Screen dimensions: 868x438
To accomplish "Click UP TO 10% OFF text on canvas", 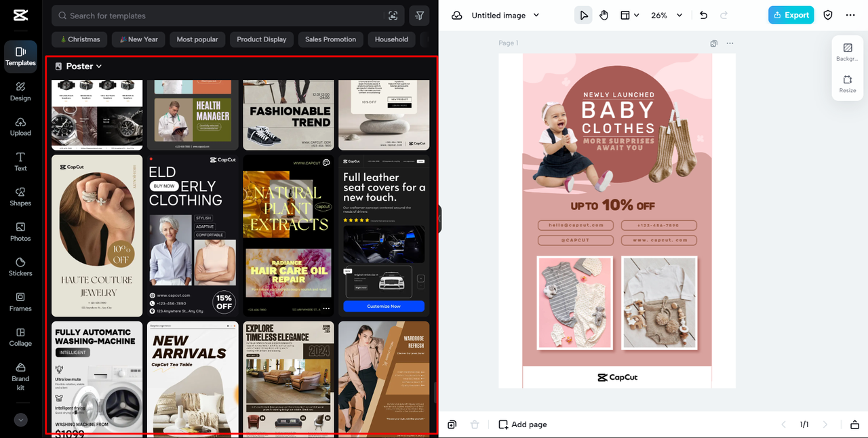I will pyautogui.click(x=612, y=205).
